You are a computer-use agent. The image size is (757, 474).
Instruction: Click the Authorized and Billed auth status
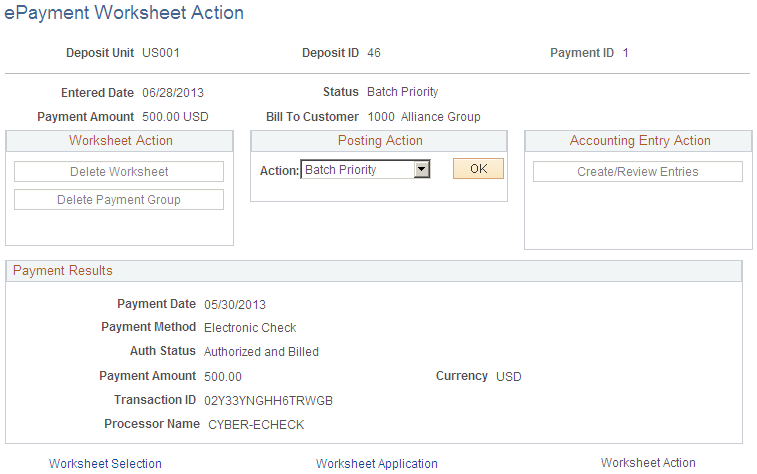[x=261, y=352]
